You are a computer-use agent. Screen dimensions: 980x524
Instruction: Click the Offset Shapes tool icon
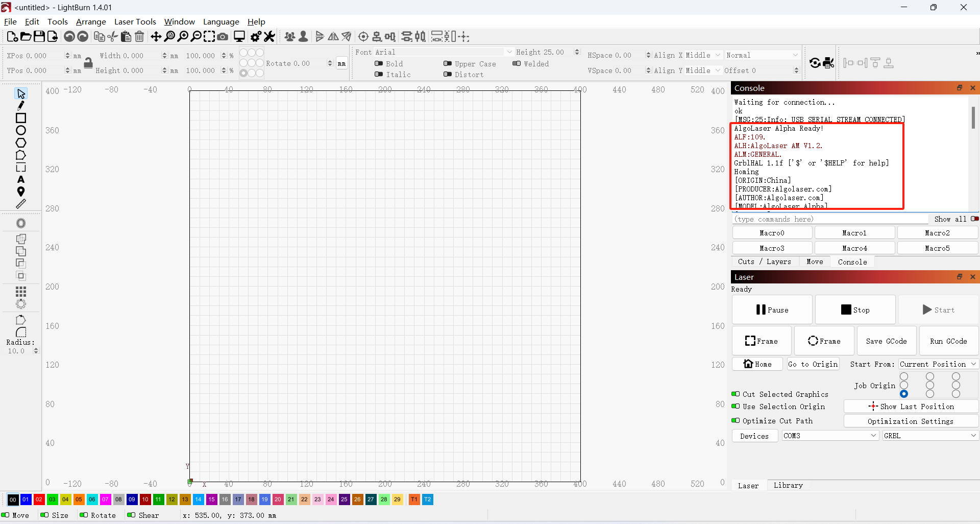(x=21, y=223)
